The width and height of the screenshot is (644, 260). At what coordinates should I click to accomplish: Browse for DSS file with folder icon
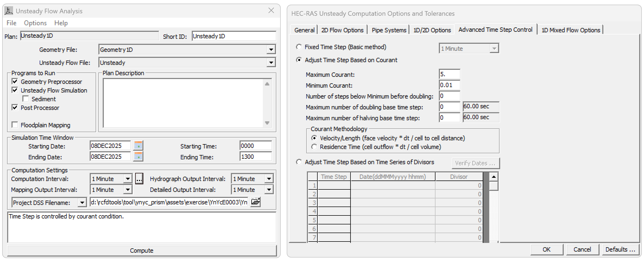pyautogui.click(x=255, y=202)
